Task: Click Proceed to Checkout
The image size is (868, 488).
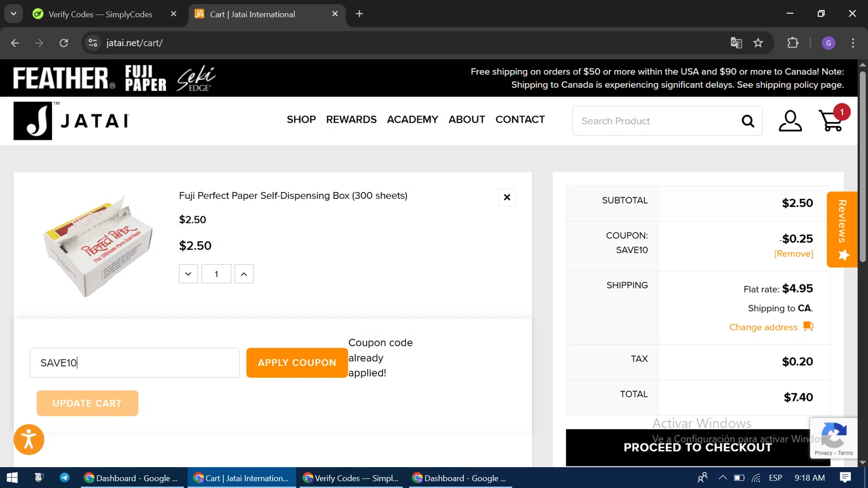Action: [x=697, y=447]
